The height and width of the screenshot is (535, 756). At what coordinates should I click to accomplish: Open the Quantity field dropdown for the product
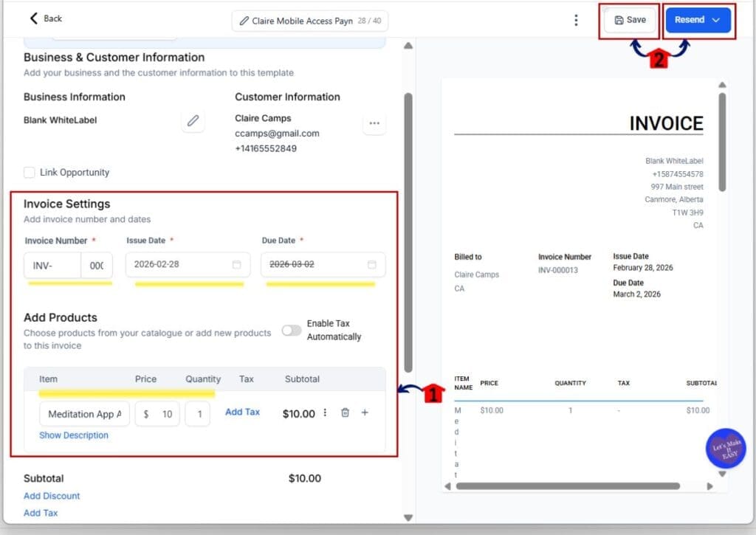(198, 413)
